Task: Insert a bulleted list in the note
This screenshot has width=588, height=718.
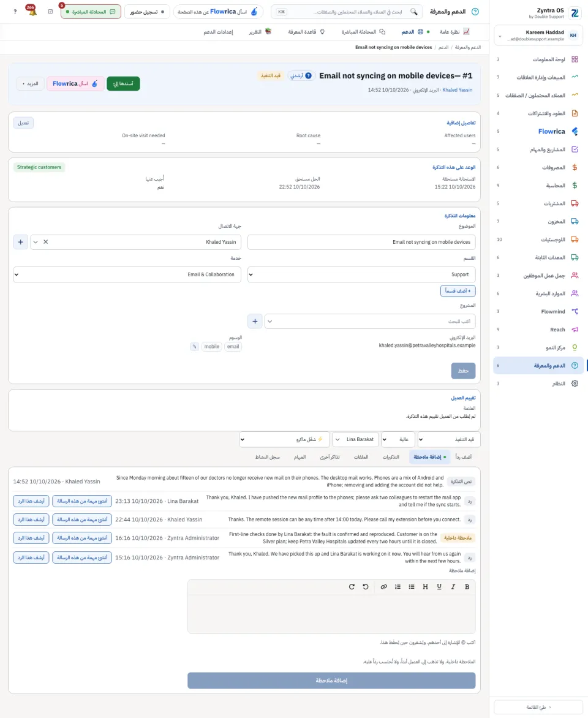Action: point(412,586)
